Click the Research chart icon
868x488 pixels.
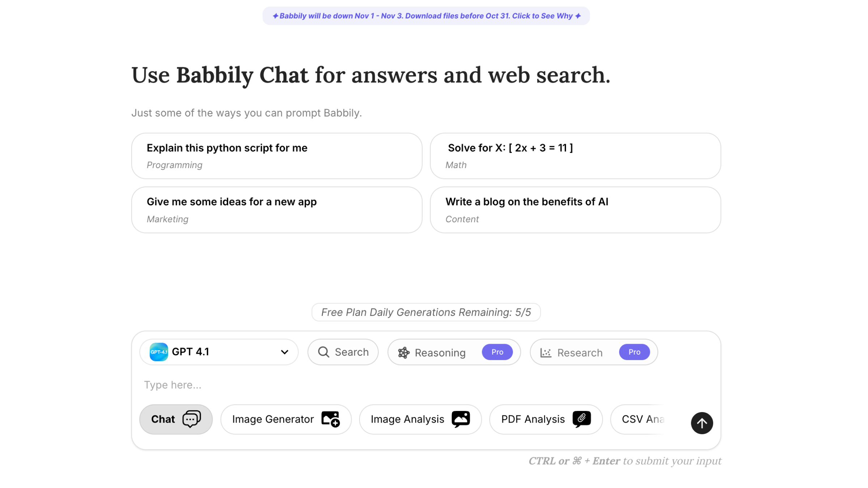pyautogui.click(x=545, y=352)
